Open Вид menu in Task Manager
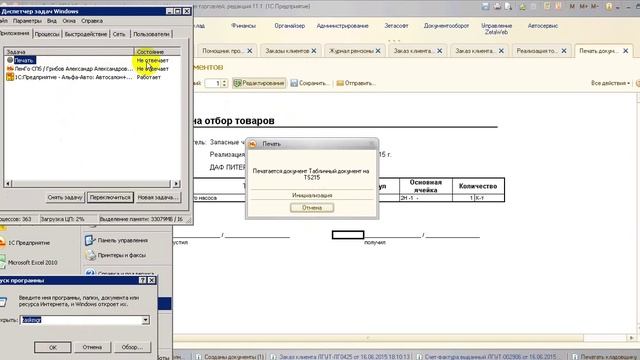 (x=51, y=21)
